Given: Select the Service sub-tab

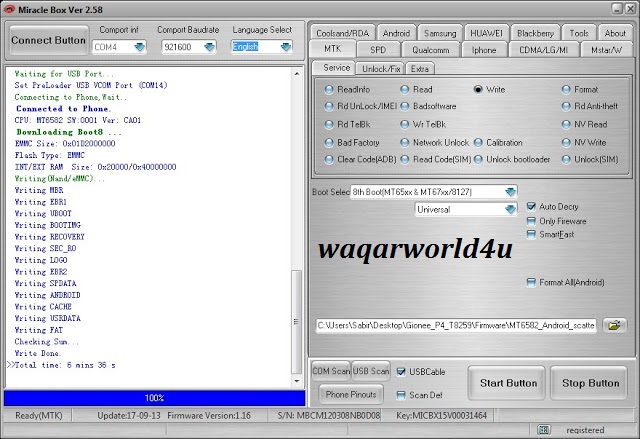Looking at the screenshot, I should (x=336, y=68).
